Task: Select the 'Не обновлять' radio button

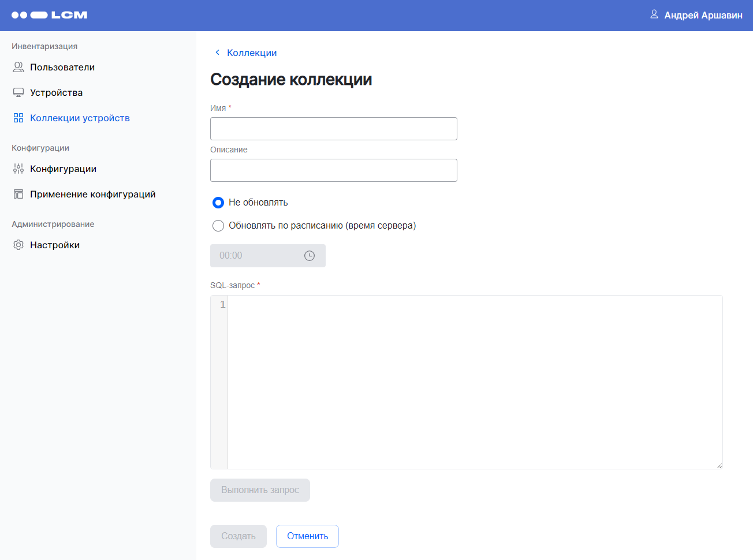Action: point(218,203)
